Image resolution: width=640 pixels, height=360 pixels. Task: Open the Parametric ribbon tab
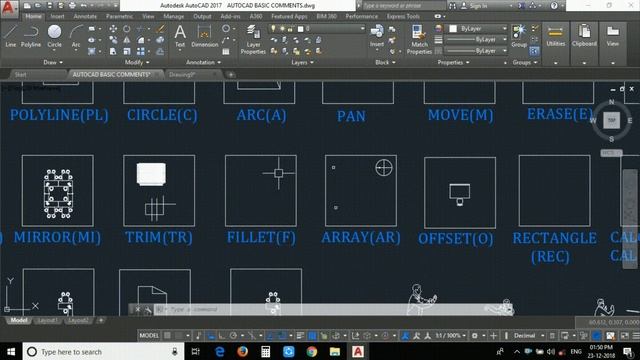[119, 16]
